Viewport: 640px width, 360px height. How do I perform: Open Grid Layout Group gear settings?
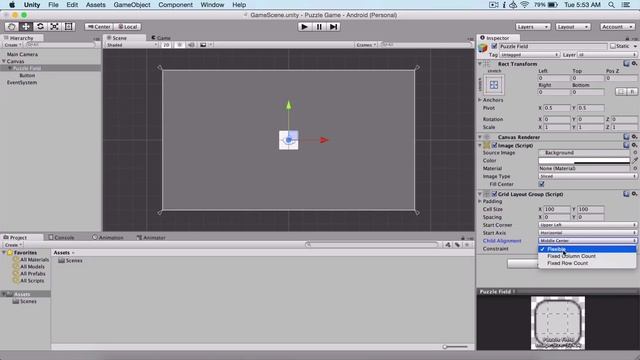point(634,194)
